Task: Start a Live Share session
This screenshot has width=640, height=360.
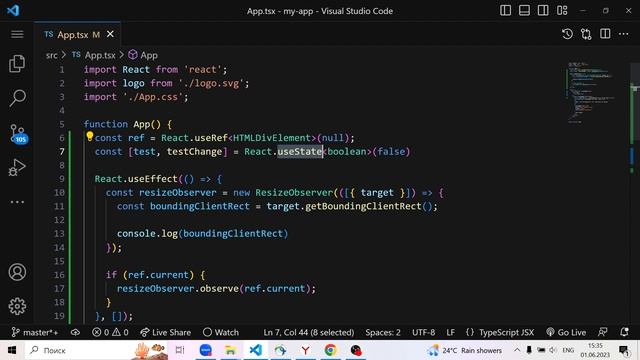Action: (x=165, y=332)
